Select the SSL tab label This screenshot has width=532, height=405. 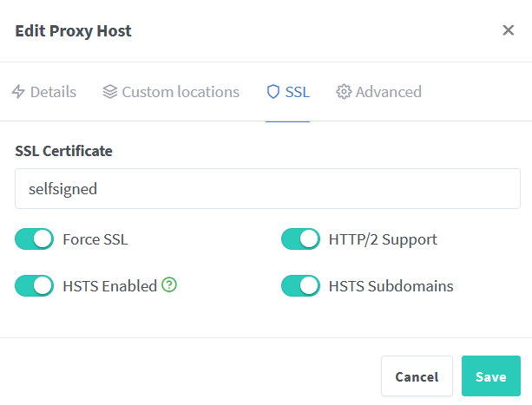pyautogui.click(x=298, y=92)
